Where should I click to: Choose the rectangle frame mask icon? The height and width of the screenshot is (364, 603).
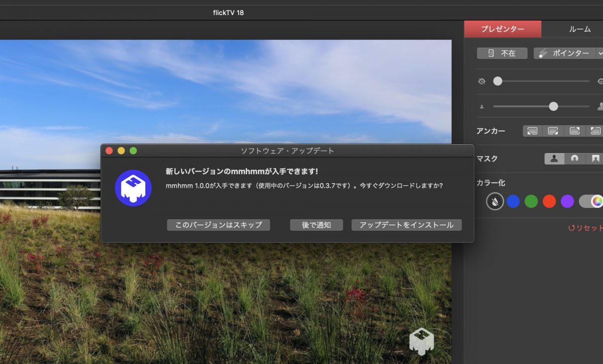595,159
